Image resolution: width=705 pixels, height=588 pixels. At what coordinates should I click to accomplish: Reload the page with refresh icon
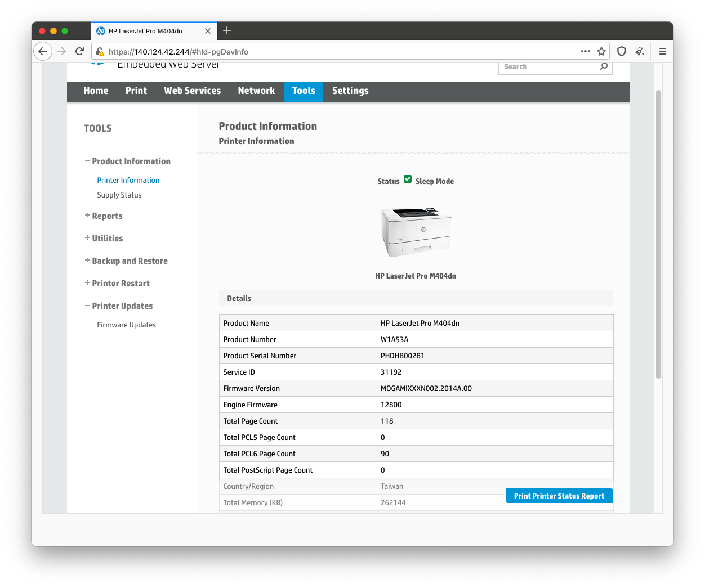pyautogui.click(x=79, y=51)
